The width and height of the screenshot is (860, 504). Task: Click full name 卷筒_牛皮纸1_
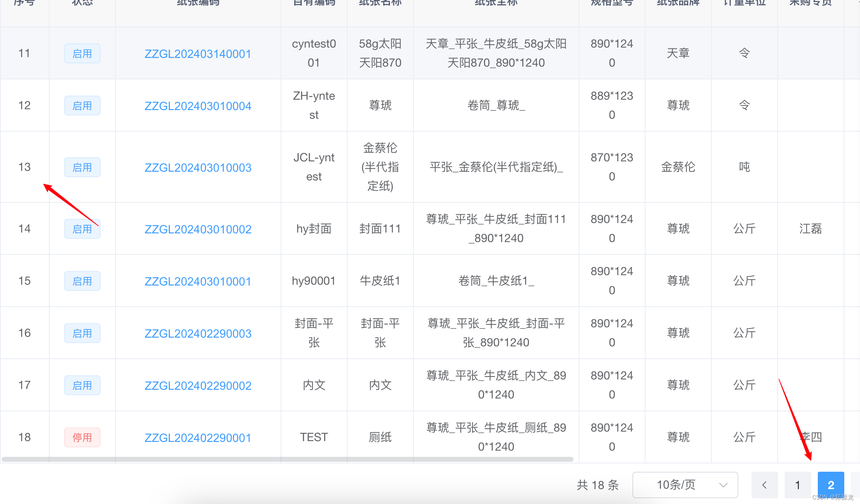tap(496, 281)
